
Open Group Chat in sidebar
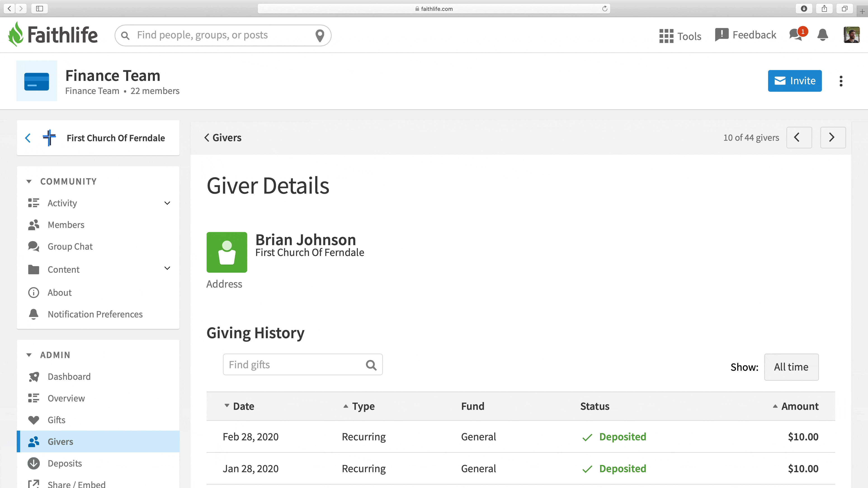[x=70, y=246]
